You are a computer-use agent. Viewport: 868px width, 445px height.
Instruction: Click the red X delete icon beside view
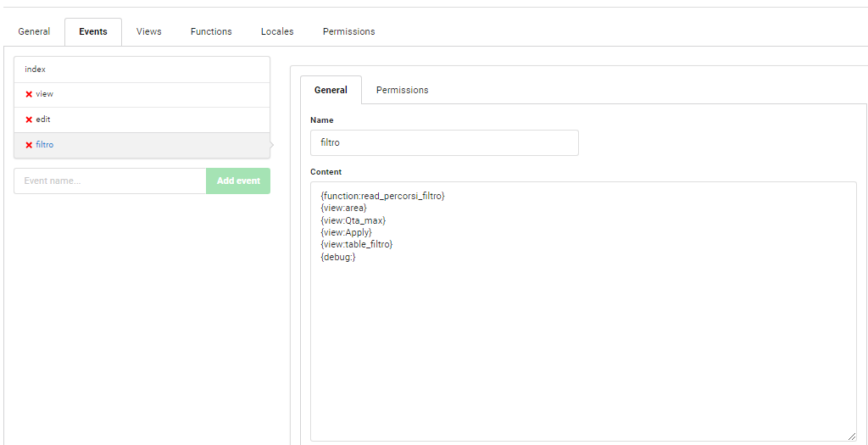click(x=29, y=94)
